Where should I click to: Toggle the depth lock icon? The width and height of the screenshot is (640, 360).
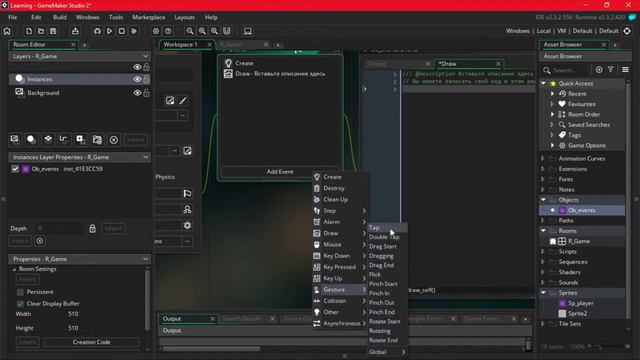92,228
